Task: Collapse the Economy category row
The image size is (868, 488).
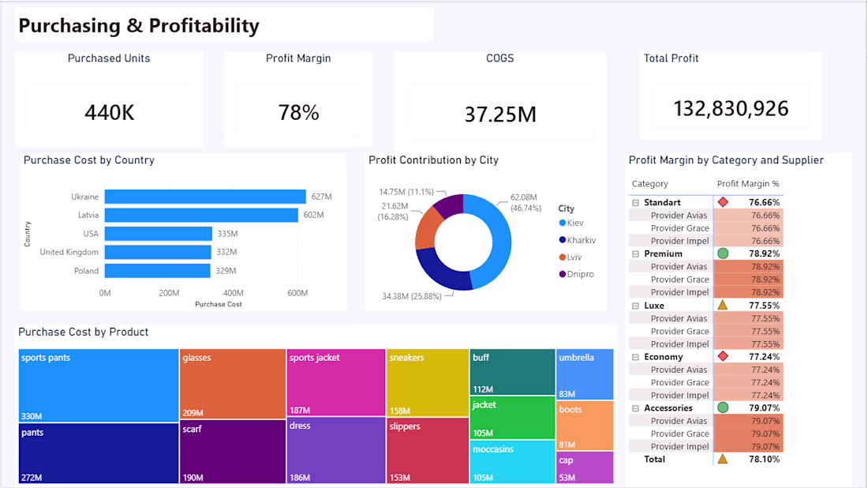Action: [x=635, y=357]
